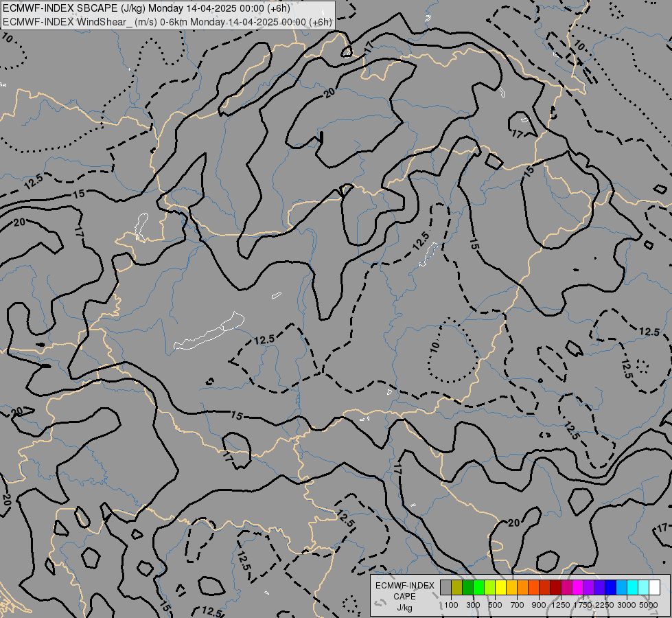Select the bright magenta legend swatch
The image size is (672, 618).
(x=577, y=587)
